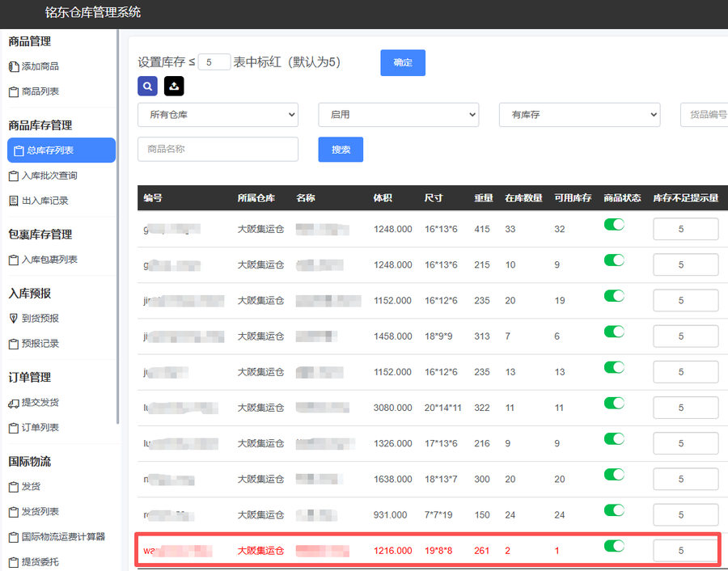The width and height of the screenshot is (728, 571).
Task: Select 总库存列表 menu item
Action: [61, 150]
